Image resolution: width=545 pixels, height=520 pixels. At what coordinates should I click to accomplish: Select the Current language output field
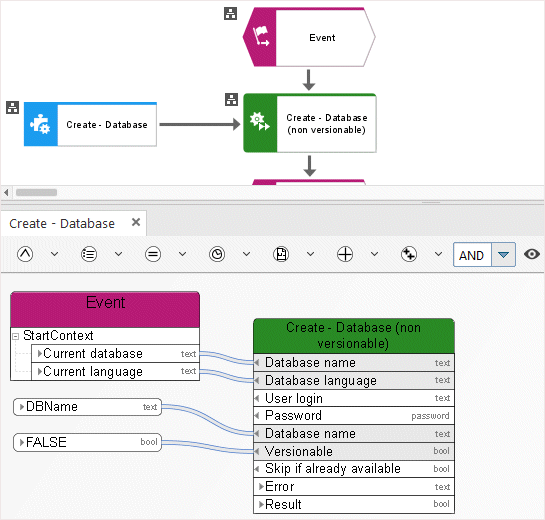click(115, 372)
